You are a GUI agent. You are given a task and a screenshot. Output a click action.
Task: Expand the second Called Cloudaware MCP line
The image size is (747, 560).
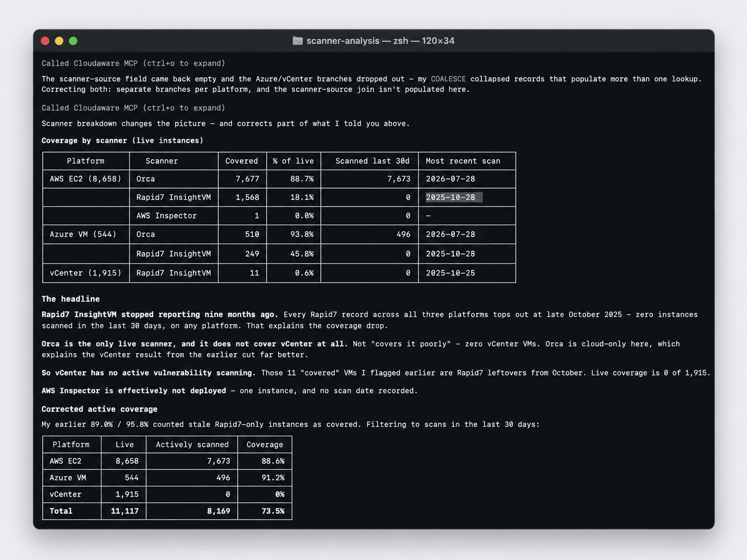click(133, 108)
